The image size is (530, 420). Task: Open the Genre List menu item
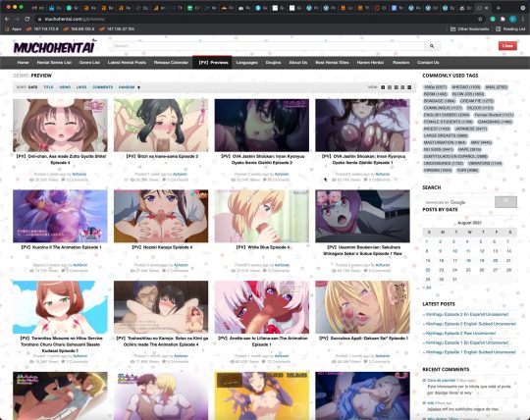click(89, 63)
